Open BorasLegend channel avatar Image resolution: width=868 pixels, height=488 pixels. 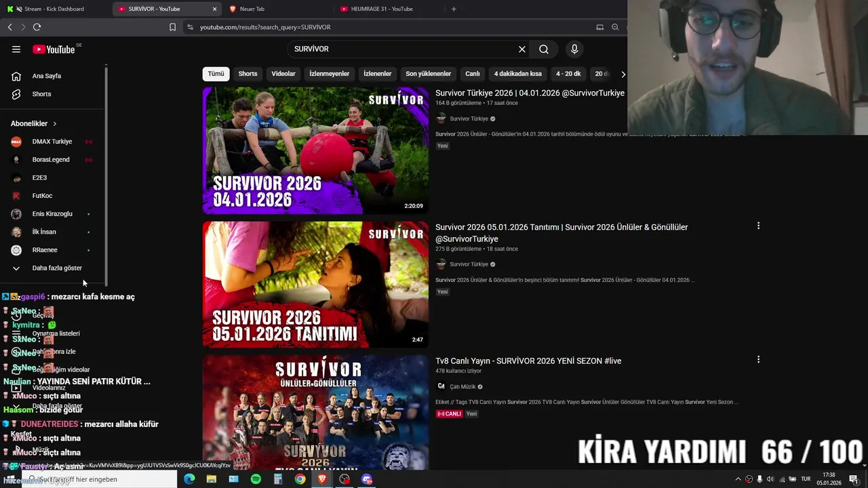(16, 159)
